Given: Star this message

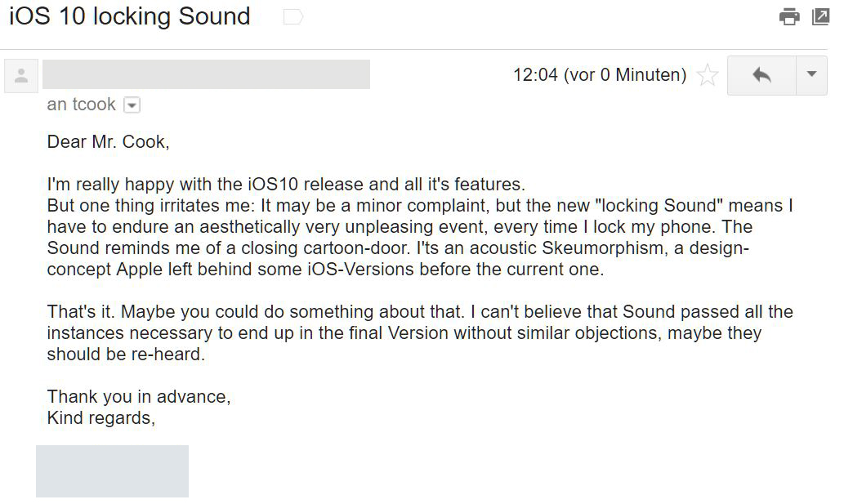Looking at the screenshot, I should [x=708, y=76].
